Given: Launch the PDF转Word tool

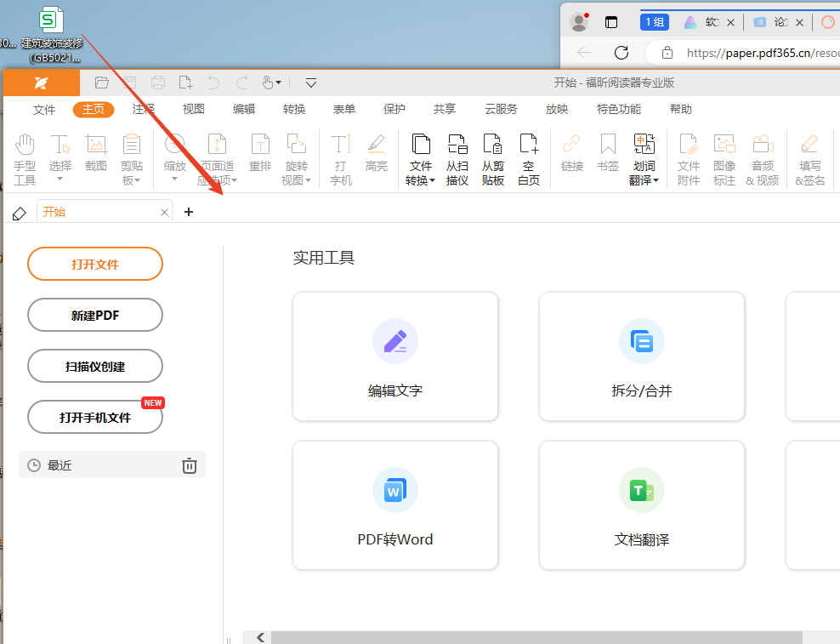Looking at the screenshot, I should [395, 505].
